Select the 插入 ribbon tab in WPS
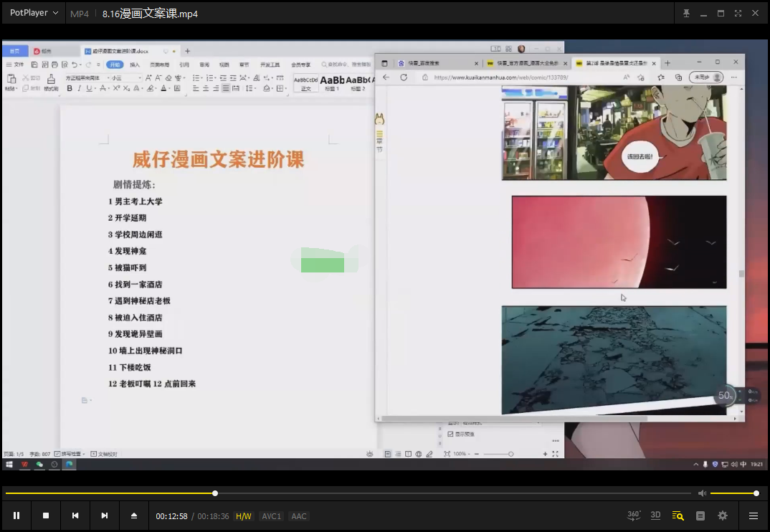Image resolution: width=770 pixels, height=532 pixels. tap(135, 65)
